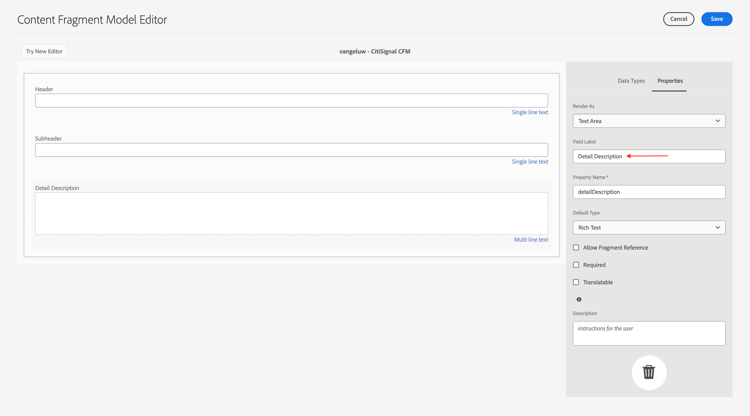
Task: Save the content fragment model
Action: (717, 19)
